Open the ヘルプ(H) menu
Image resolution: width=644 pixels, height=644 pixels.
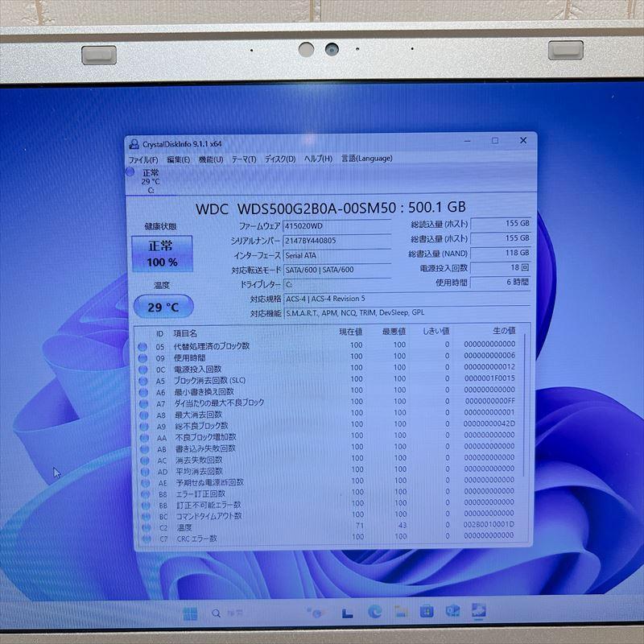pyautogui.click(x=318, y=159)
